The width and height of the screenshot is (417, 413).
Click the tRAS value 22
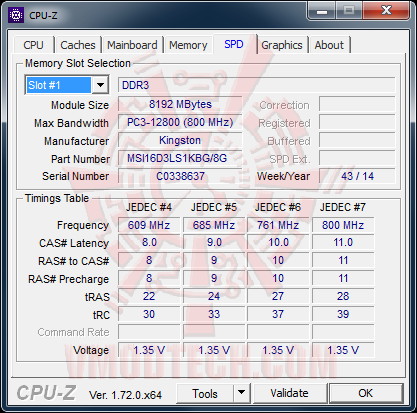[149, 296]
